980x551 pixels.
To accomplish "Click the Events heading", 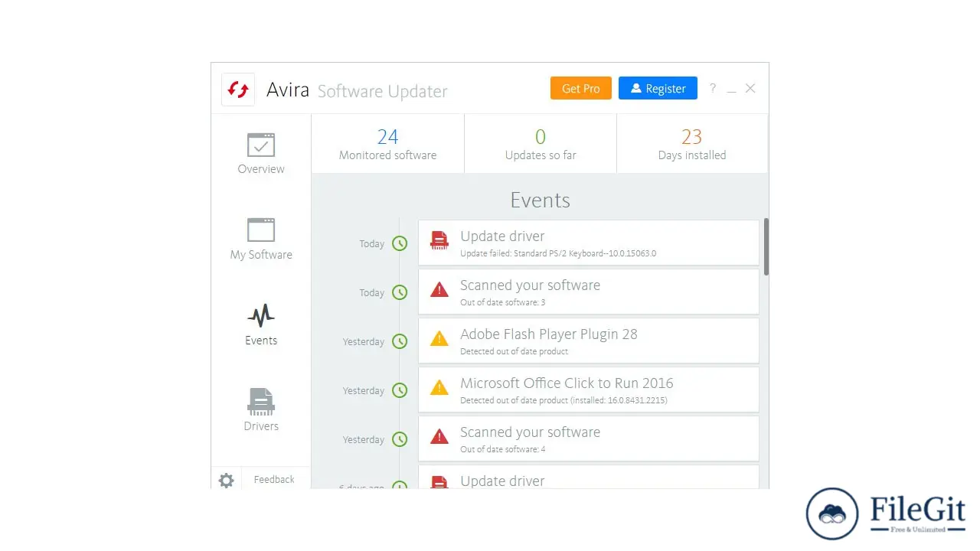I will [x=540, y=200].
